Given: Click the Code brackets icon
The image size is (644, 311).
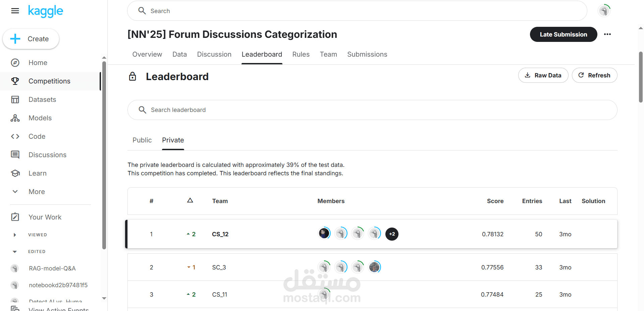Looking at the screenshot, I should pos(15,136).
